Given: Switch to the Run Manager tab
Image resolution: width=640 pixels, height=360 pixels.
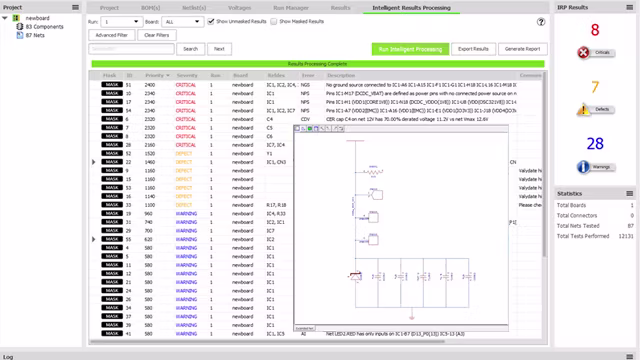Looking at the screenshot, I should point(291,8).
